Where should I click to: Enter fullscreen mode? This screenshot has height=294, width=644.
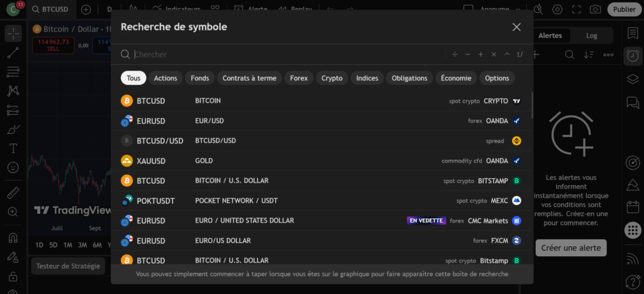(576, 9)
